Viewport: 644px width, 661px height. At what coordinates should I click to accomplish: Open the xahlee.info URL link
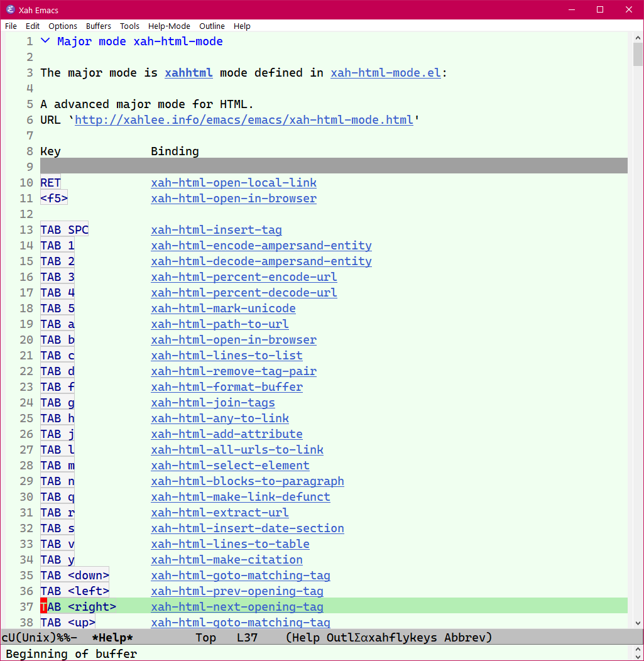tap(244, 120)
